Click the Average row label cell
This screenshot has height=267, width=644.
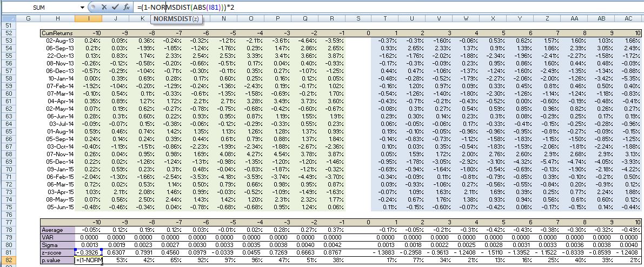click(x=57, y=230)
